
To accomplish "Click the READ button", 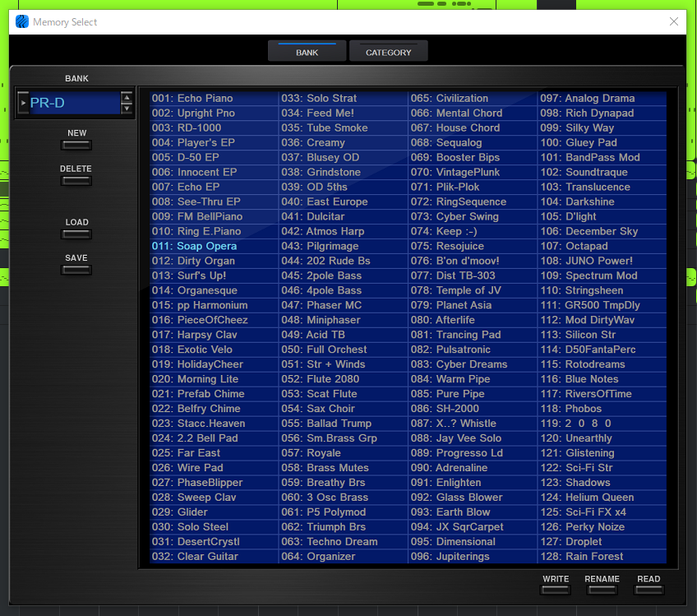I will coord(649,591).
